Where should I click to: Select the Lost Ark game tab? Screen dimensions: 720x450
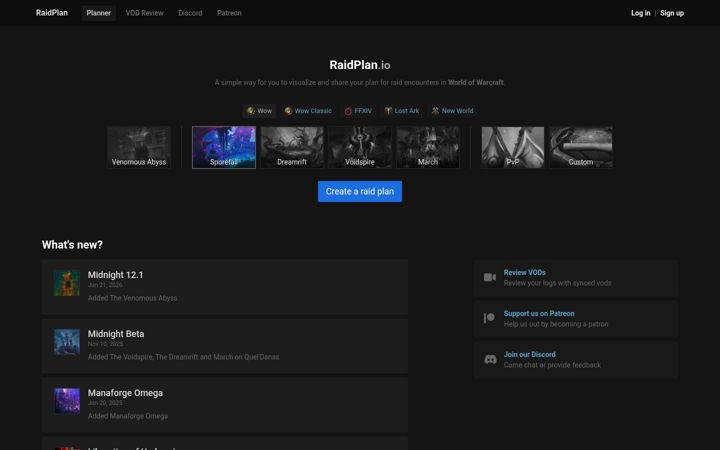(402, 111)
